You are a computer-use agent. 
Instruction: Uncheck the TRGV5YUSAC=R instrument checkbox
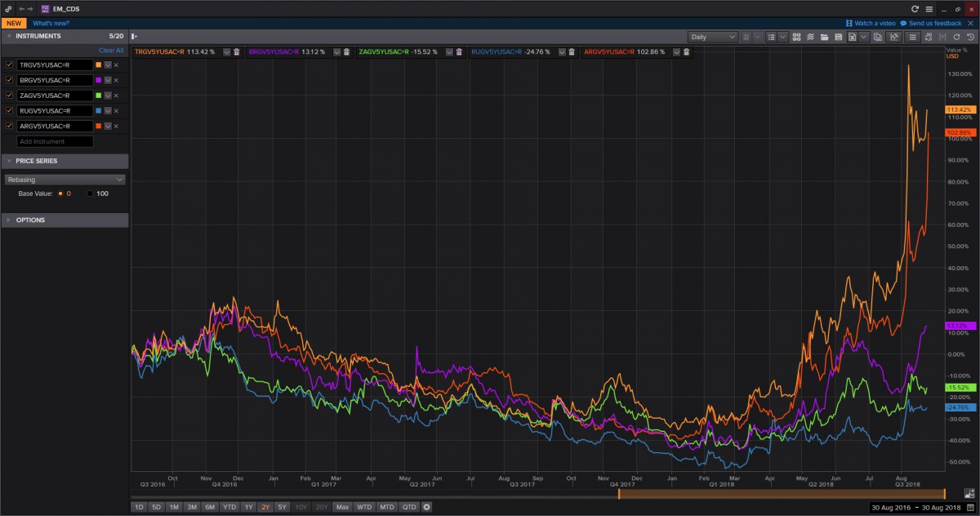click(9, 64)
